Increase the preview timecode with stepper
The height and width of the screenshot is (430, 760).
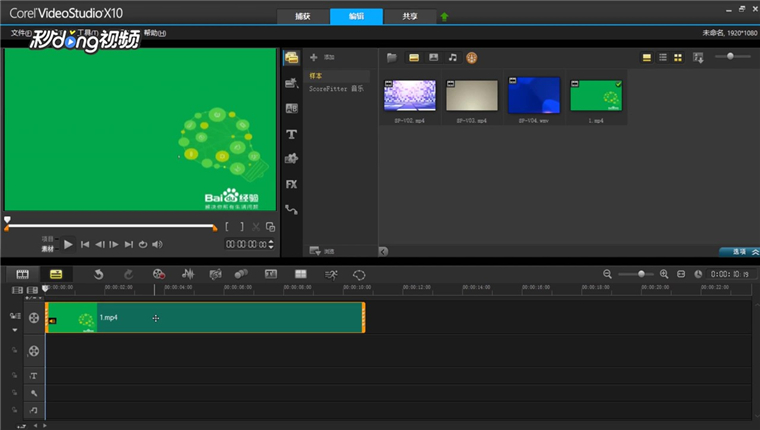(x=271, y=241)
